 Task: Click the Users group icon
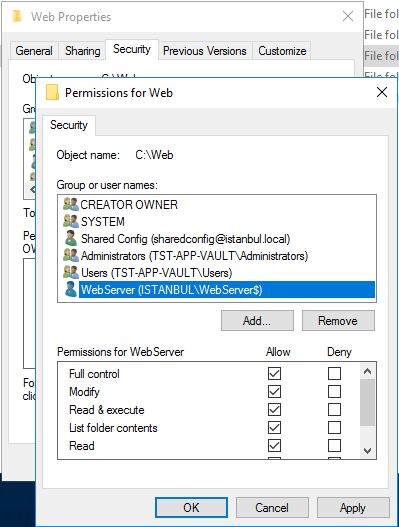point(71,272)
